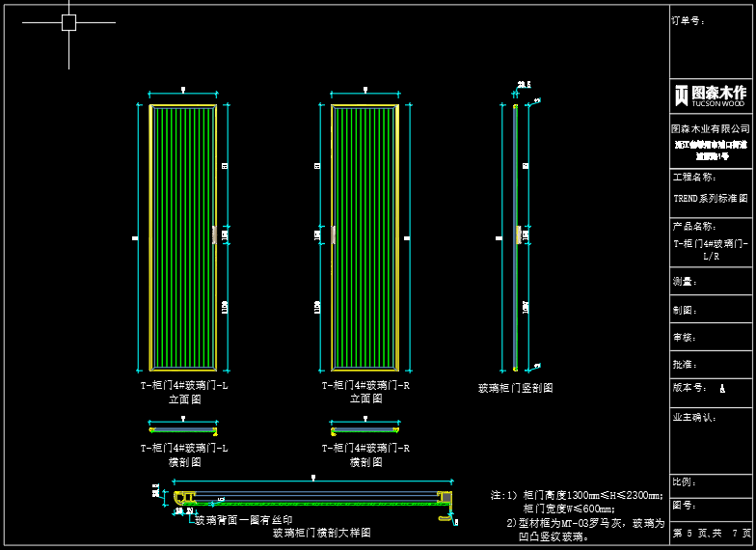Click the green glass panel of the R door
The image size is (756, 550).
coord(364,236)
